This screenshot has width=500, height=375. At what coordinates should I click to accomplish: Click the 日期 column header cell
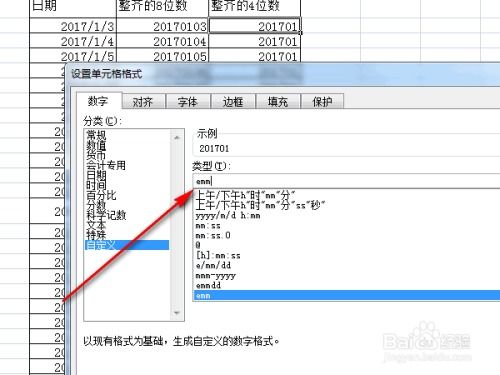[x=73, y=7]
